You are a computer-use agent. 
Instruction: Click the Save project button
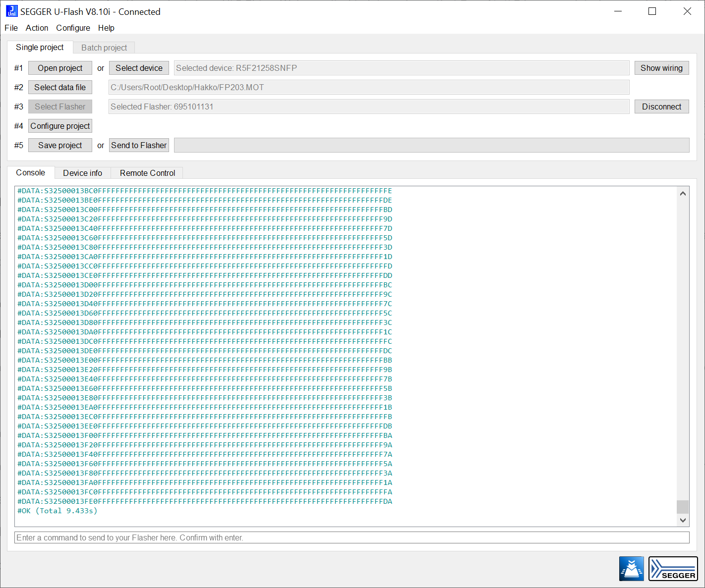[x=60, y=145]
